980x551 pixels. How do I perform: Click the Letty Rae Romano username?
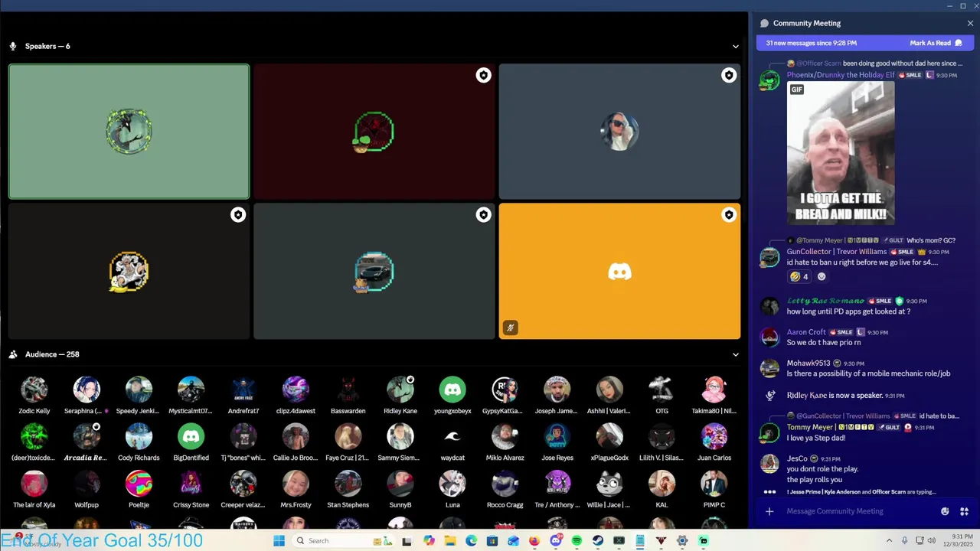(825, 301)
